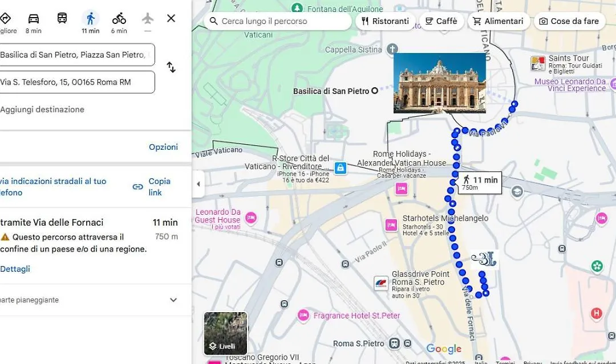
Task: Click the Basilica di San Pietro origin marker
Action: (375, 91)
